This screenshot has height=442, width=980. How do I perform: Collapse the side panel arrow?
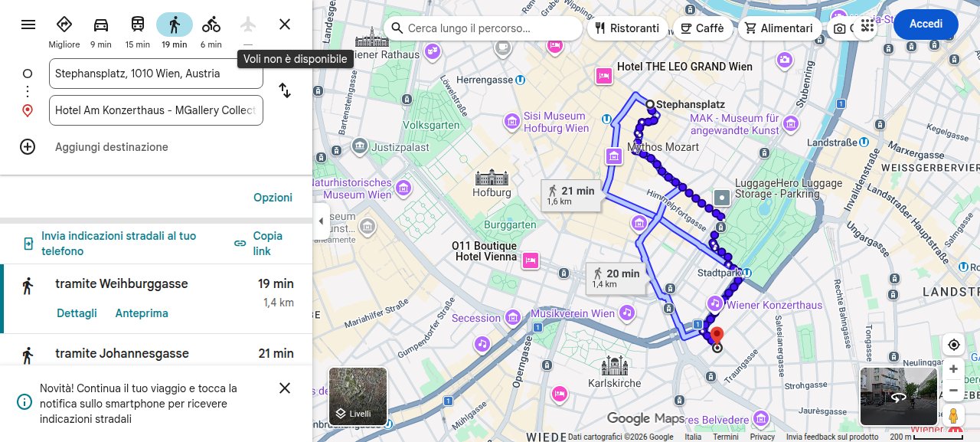click(x=321, y=221)
